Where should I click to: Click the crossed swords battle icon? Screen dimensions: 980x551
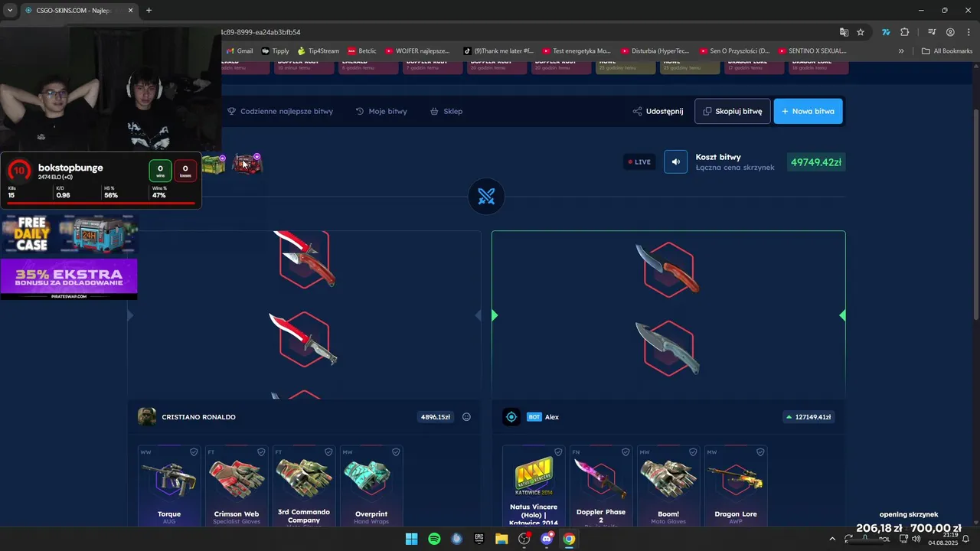(x=486, y=197)
